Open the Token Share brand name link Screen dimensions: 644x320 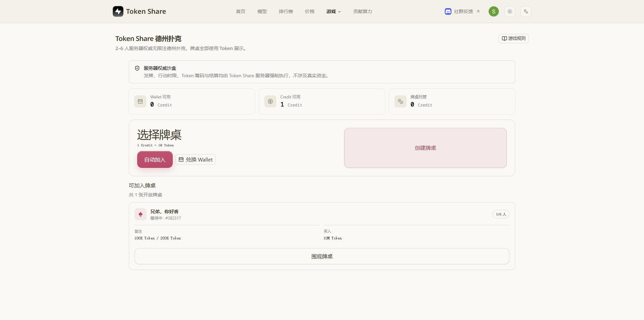146,11
